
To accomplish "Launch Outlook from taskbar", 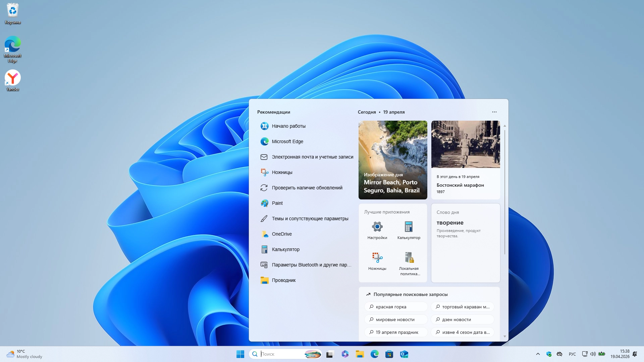I will click(404, 354).
